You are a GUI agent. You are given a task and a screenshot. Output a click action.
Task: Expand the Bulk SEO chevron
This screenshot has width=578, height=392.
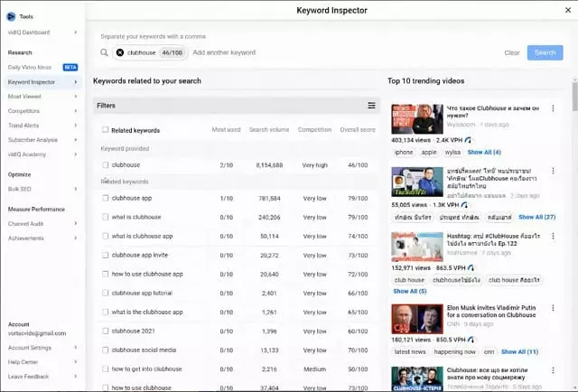tap(76, 189)
